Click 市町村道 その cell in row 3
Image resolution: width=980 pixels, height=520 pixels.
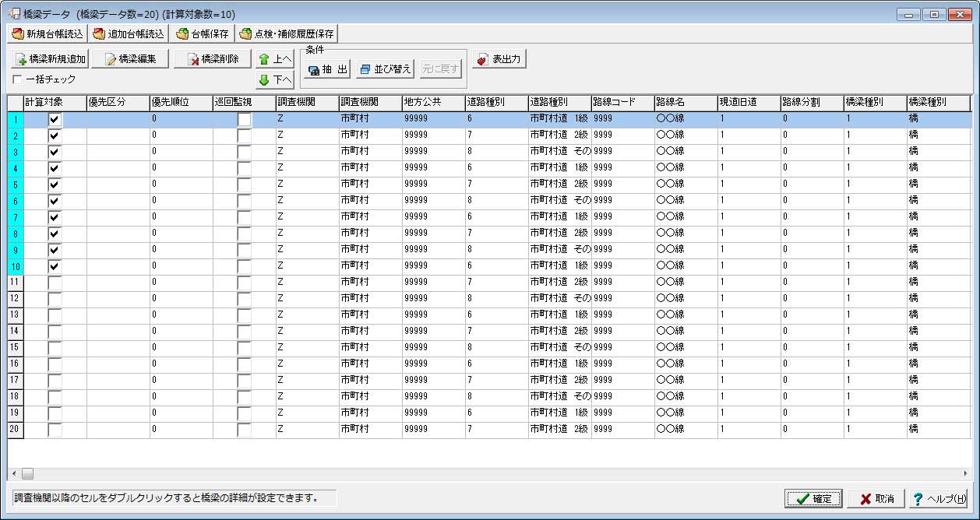click(x=559, y=152)
